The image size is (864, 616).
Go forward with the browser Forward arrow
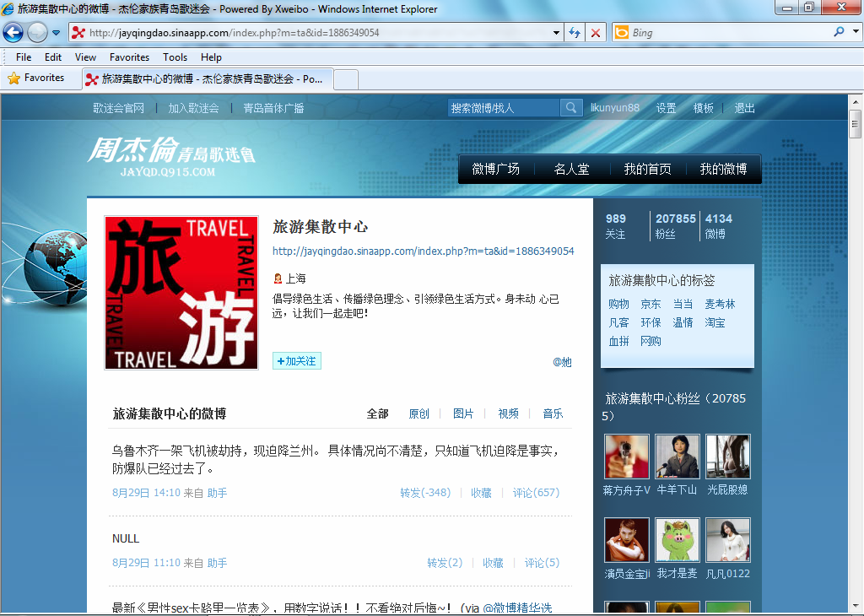click(37, 33)
